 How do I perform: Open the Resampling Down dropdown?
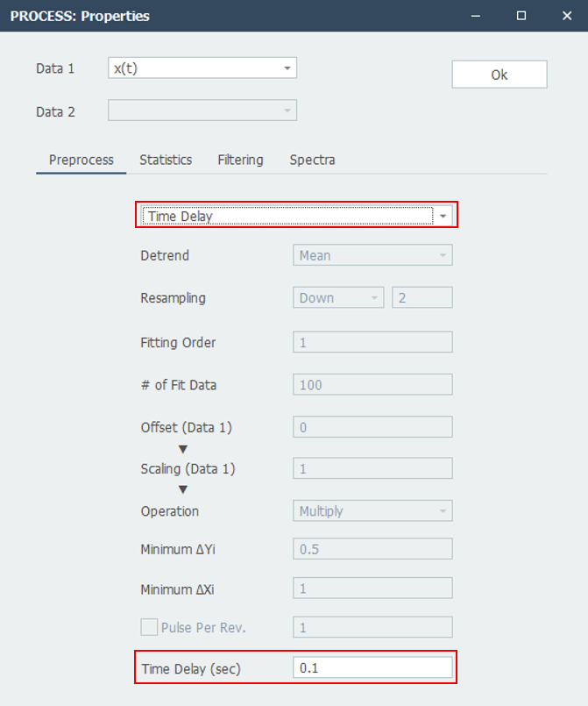click(338, 297)
